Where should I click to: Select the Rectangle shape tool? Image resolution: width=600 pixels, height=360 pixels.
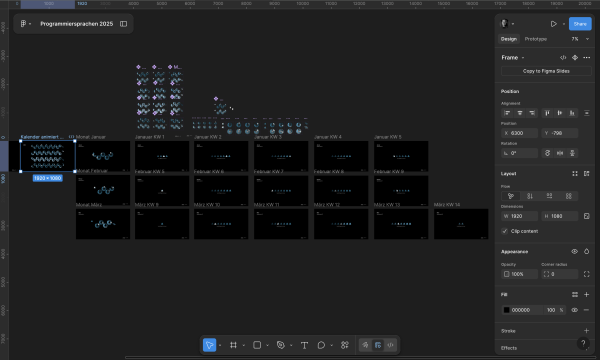pyautogui.click(x=257, y=345)
